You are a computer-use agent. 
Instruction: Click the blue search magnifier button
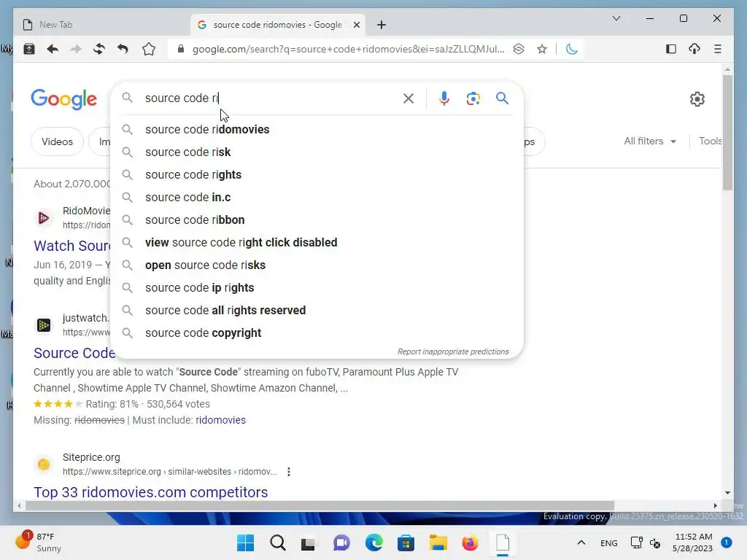502,98
